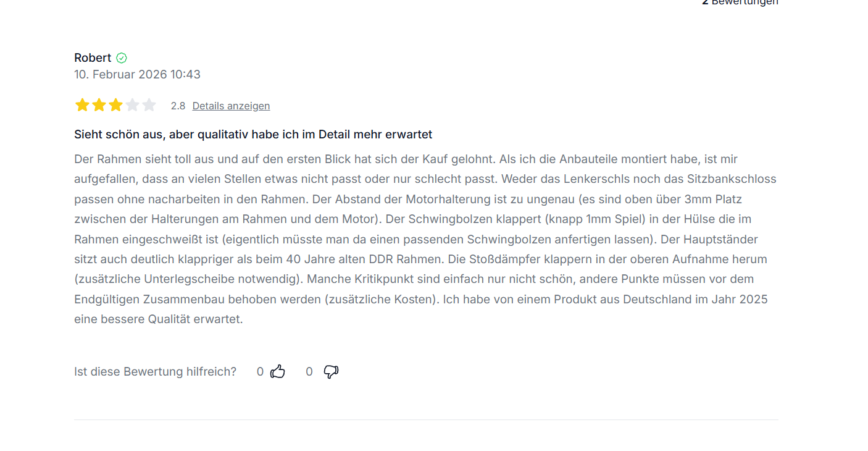This screenshot has height=451, width=868.
Task: Select the headline 'Sieht schön aus'
Action: click(x=253, y=134)
